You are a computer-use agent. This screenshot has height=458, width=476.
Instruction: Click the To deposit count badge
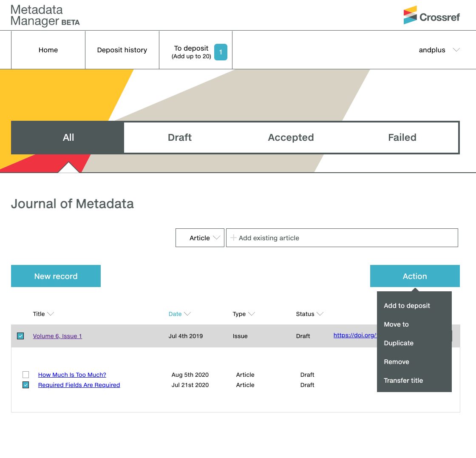(x=221, y=52)
